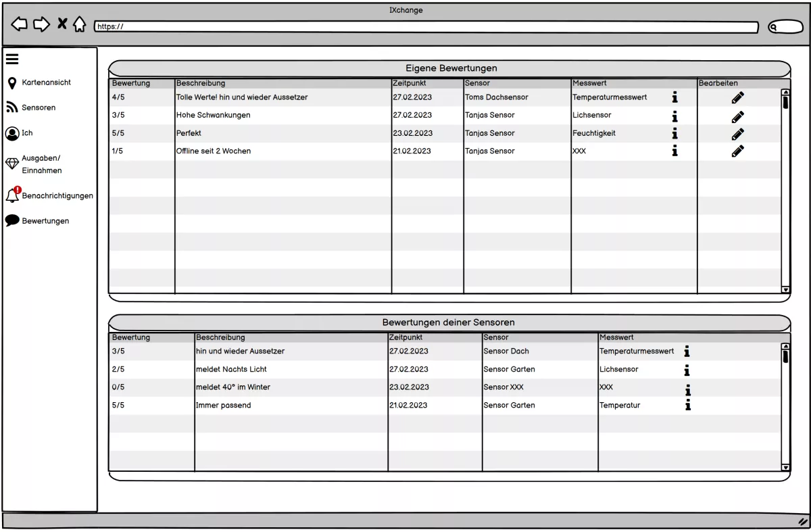Open the hamburger menu icon
The image size is (811, 532).
[x=12, y=59]
